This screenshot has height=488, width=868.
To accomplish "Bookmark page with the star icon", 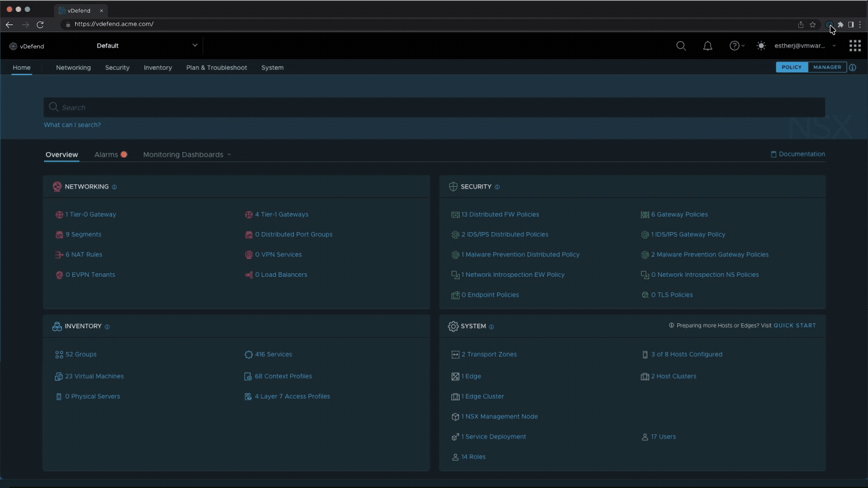I will pyautogui.click(x=813, y=24).
